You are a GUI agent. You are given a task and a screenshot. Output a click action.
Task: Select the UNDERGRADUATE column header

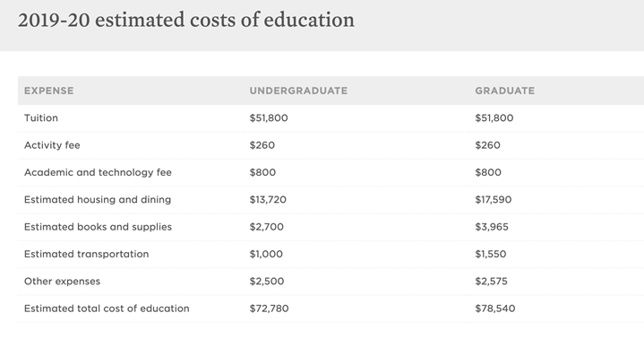298,91
